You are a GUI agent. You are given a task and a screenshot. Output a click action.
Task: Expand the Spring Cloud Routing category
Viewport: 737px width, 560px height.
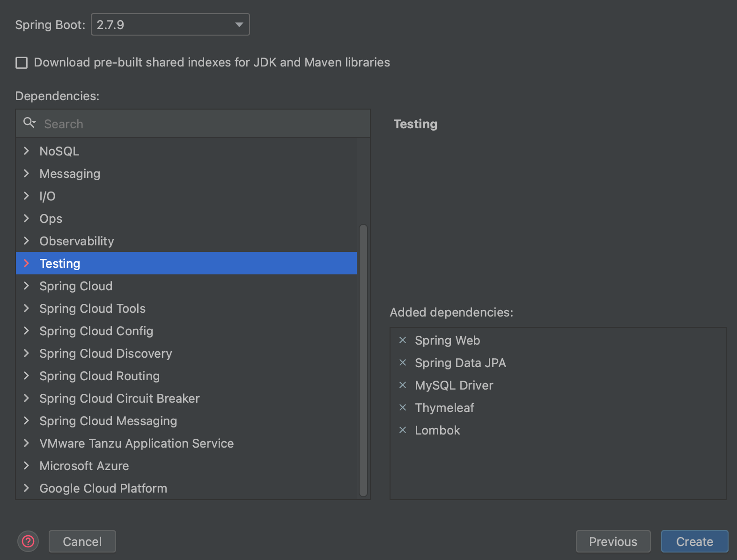pos(26,376)
